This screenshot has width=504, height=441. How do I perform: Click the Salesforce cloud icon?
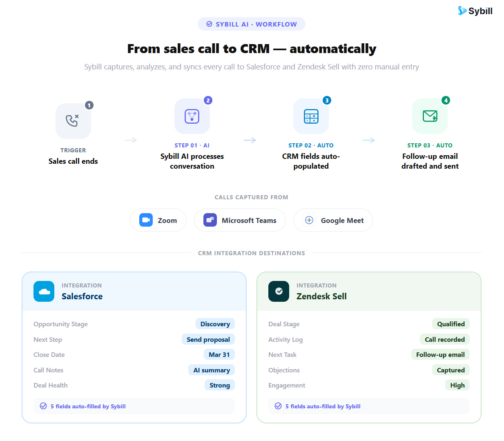[44, 291]
